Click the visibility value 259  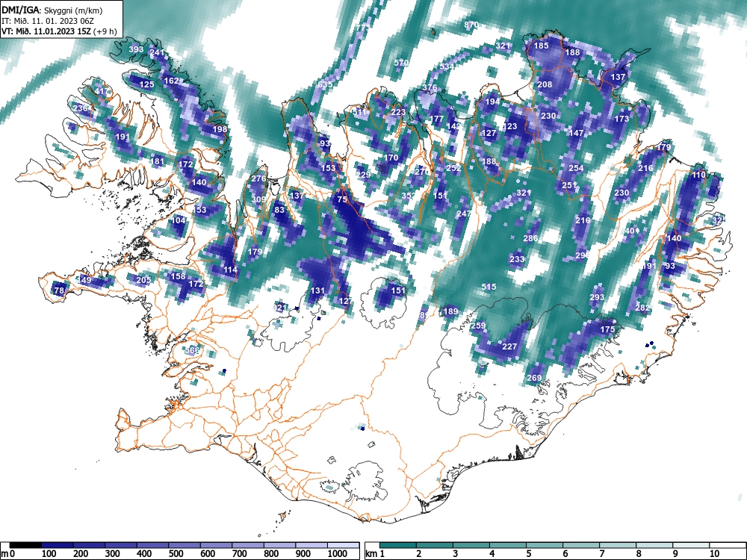coord(478,326)
